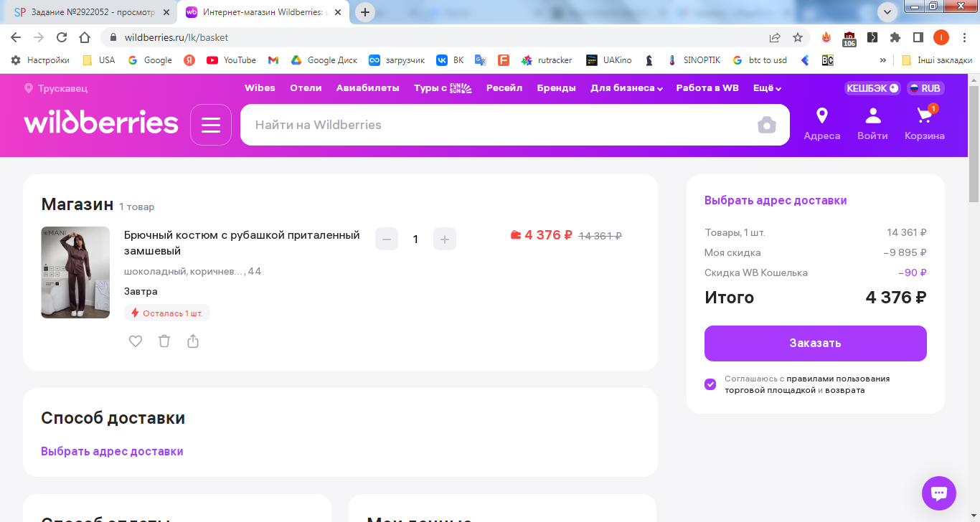Expand the Ещё menu
This screenshot has height=522, width=980.
(767, 88)
